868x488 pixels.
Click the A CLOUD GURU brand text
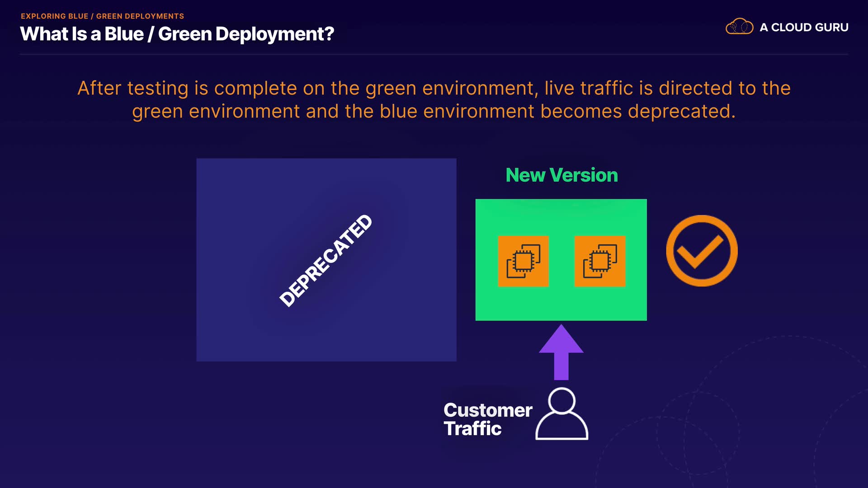[x=804, y=28]
